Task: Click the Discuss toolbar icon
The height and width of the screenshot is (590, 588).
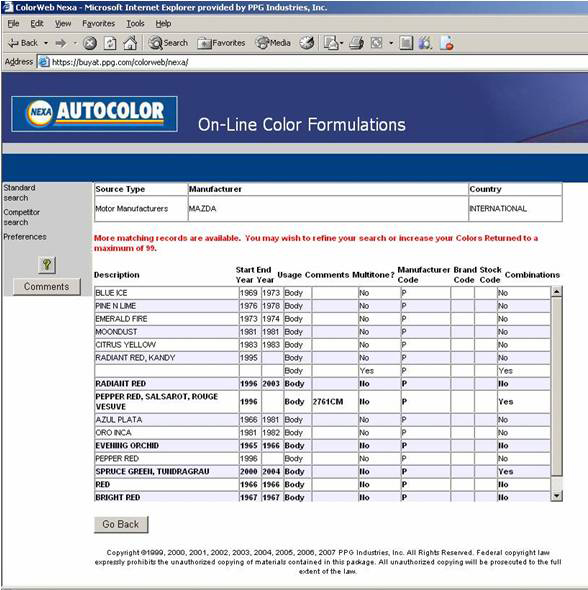Action: click(406, 43)
